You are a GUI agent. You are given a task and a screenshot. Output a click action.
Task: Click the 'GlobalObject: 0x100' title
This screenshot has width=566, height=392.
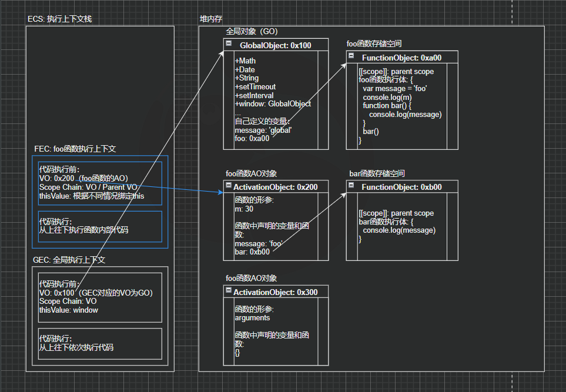point(276,45)
